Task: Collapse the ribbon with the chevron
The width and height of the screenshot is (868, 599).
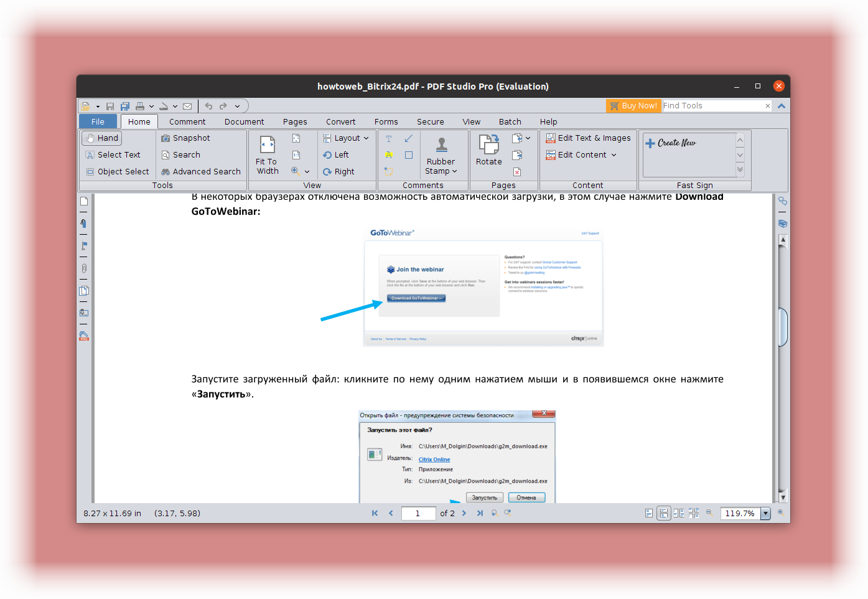Action: pyautogui.click(x=782, y=106)
